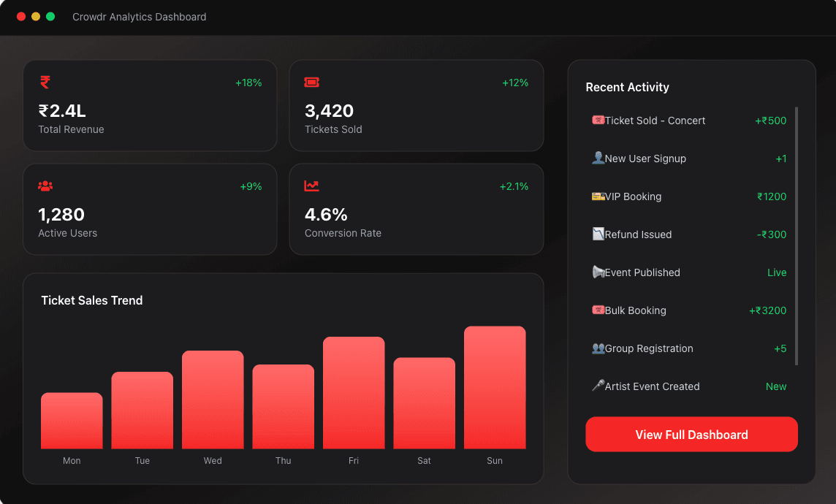Select the Bulk Booking activity entry

[x=689, y=310]
